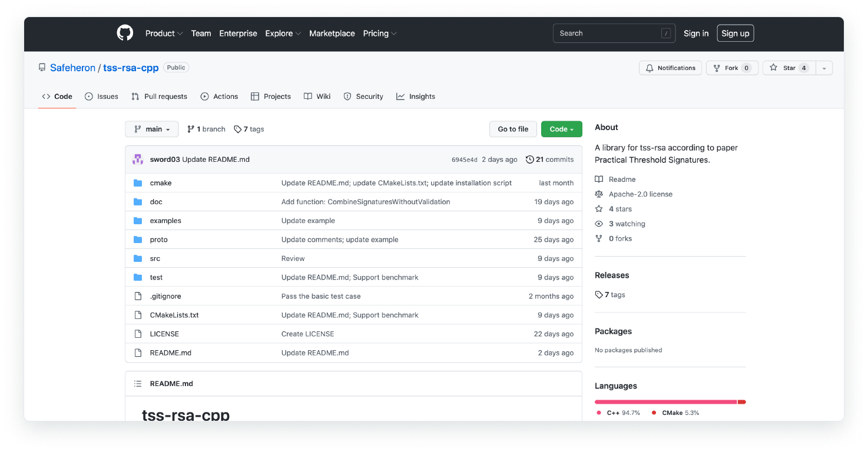Image resolution: width=868 pixels, height=452 pixels.
Task: Click the commit history clock icon
Action: click(529, 159)
